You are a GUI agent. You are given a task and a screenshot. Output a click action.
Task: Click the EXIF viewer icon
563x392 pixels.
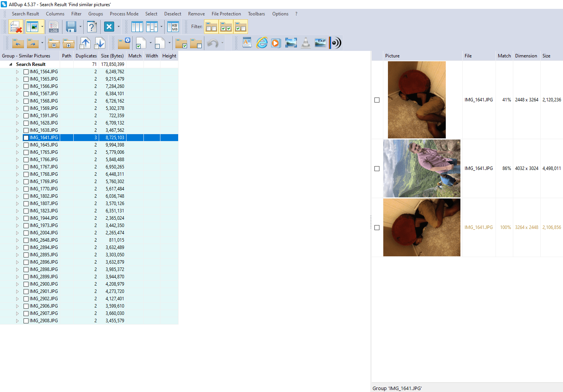click(320, 43)
